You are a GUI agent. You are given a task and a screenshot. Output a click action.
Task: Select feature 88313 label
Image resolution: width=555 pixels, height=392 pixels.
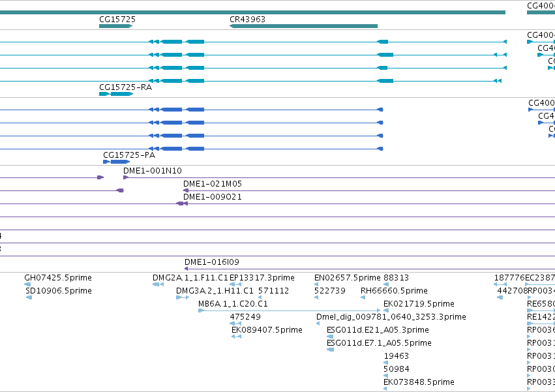[x=396, y=278]
